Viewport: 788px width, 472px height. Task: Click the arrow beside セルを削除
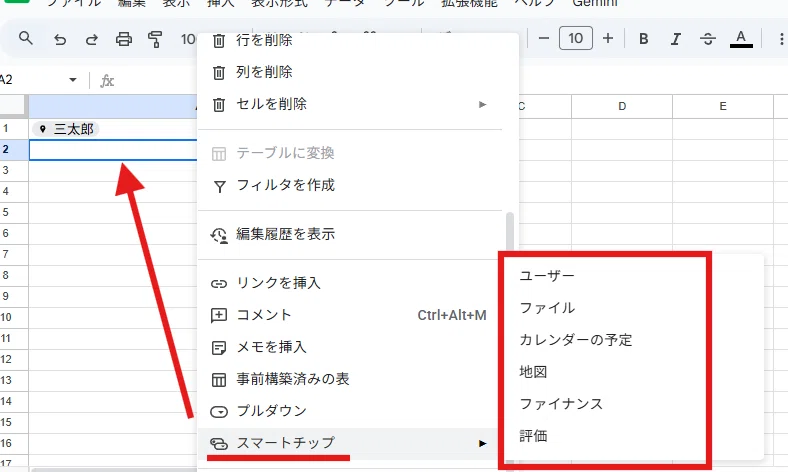click(x=482, y=105)
